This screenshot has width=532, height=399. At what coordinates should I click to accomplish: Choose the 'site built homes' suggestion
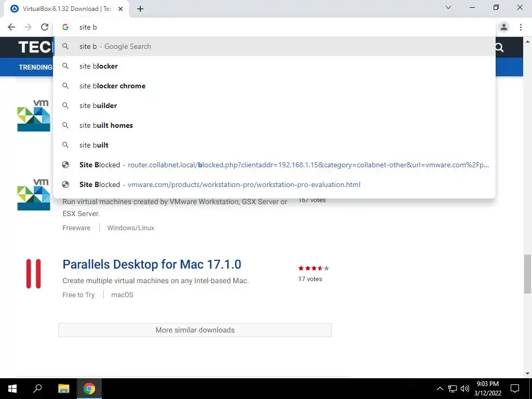tap(274, 125)
